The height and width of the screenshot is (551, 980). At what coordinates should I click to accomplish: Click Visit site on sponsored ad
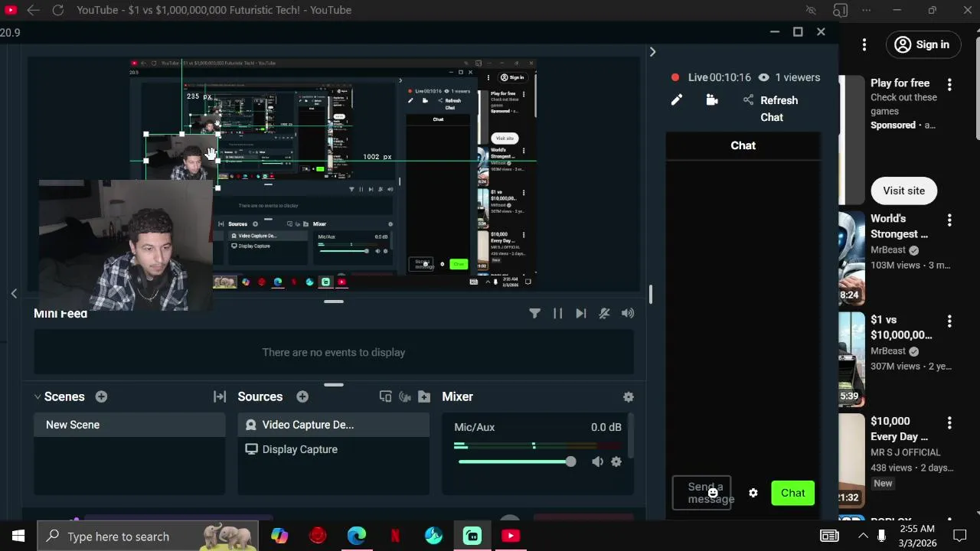pos(903,191)
